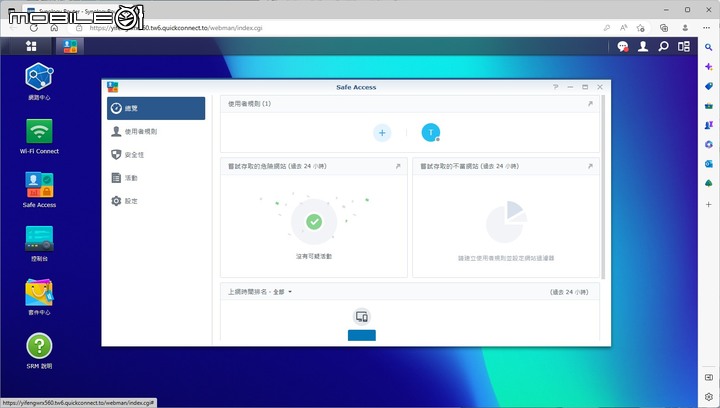The width and height of the screenshot is (720, 408).
Task: Expand the inappropriate websites panel arrow
Action: [x=590, y=166]
